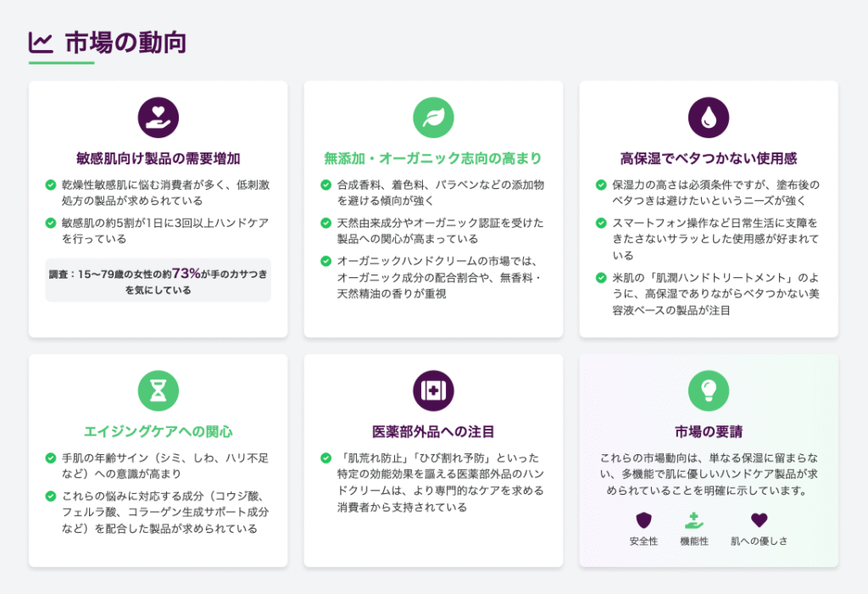Click the lightbulb icon above 市場の要請

tap(709, 391)
